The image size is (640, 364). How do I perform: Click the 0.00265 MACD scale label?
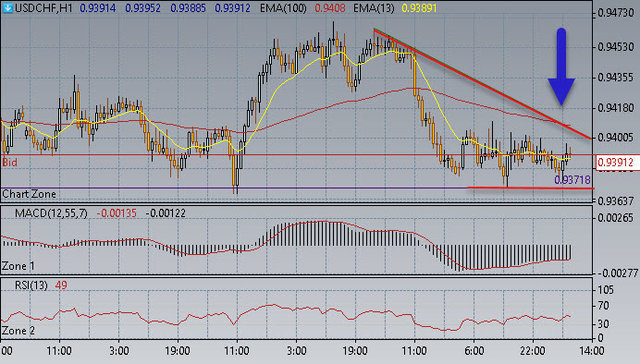click(616, 218)
